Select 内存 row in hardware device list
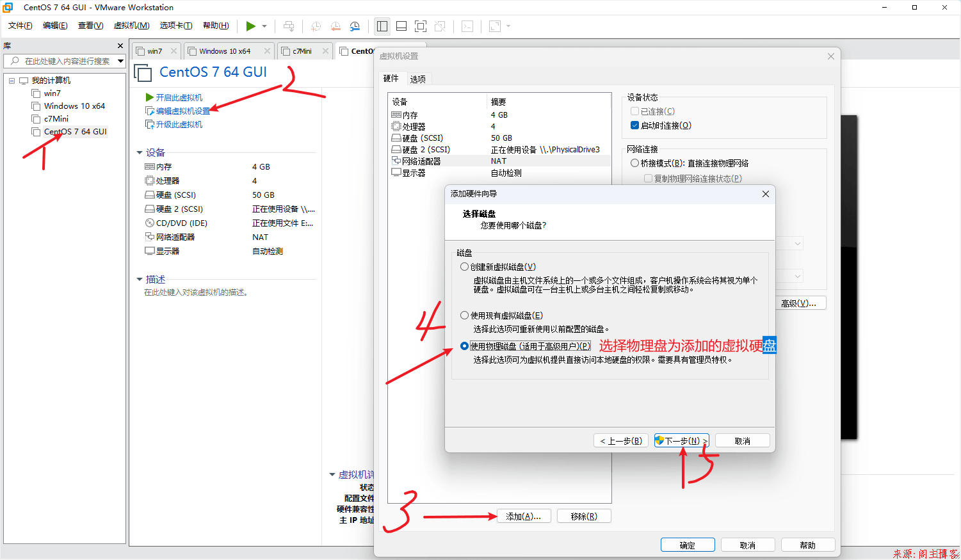Viewport: 961px width, 560px height. tap(499, 115)
